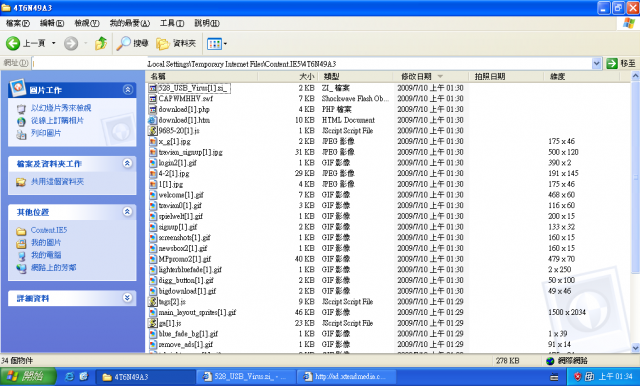Select the tags[2].js script icon

click(x=153, y=302)
